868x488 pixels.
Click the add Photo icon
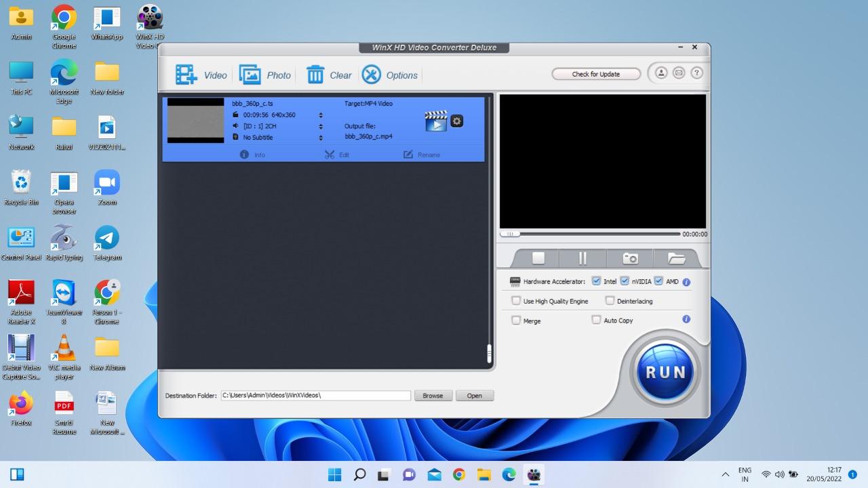[x=250, y=75]
